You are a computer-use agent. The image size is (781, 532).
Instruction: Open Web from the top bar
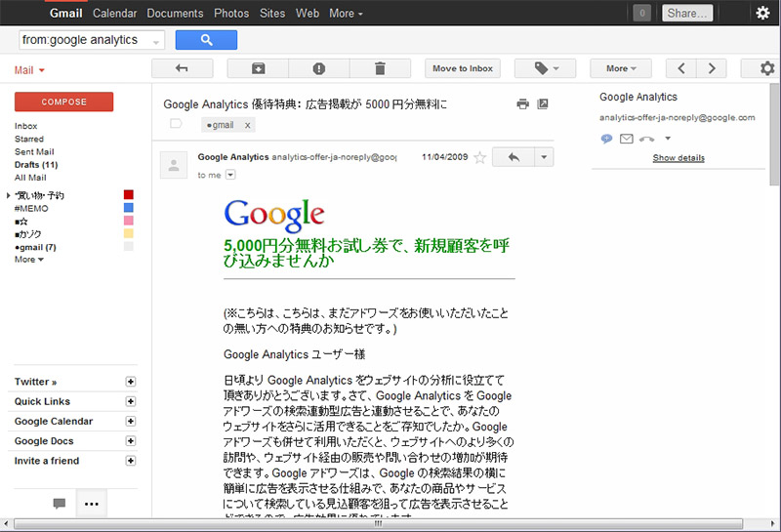[x=308, y=14]
